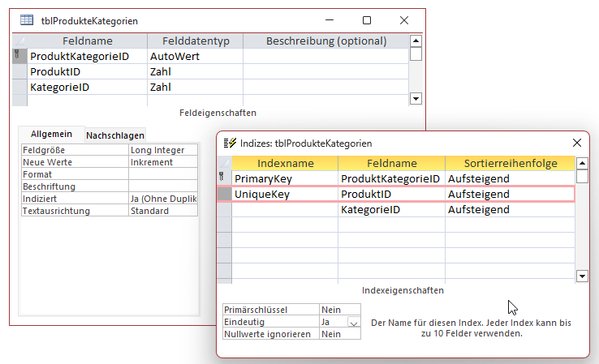Minimize the tblProdukteKategorien window
The image size is (599, 364).
(x=330, y=20)
